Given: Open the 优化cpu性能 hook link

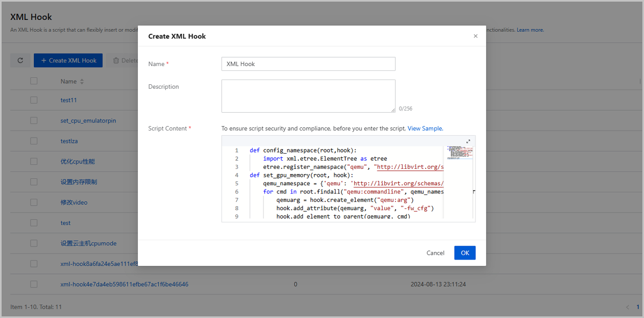Looking at the screenshot, I should tap(78, 162).
